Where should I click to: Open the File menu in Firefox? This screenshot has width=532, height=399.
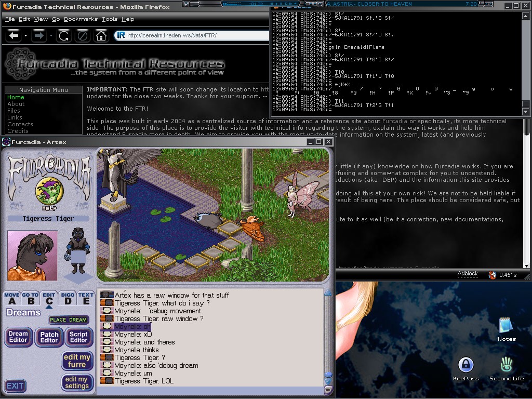(10, 19)
